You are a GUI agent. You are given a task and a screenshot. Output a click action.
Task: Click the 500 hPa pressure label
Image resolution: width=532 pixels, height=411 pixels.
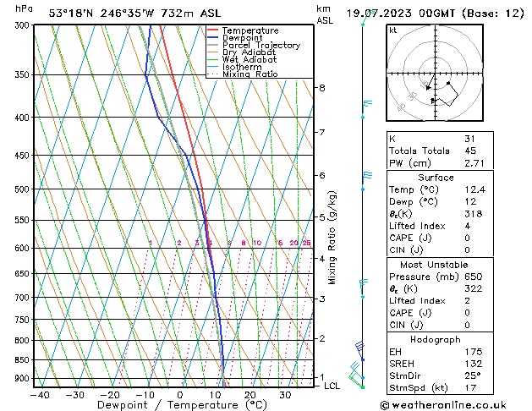(22, 189)
